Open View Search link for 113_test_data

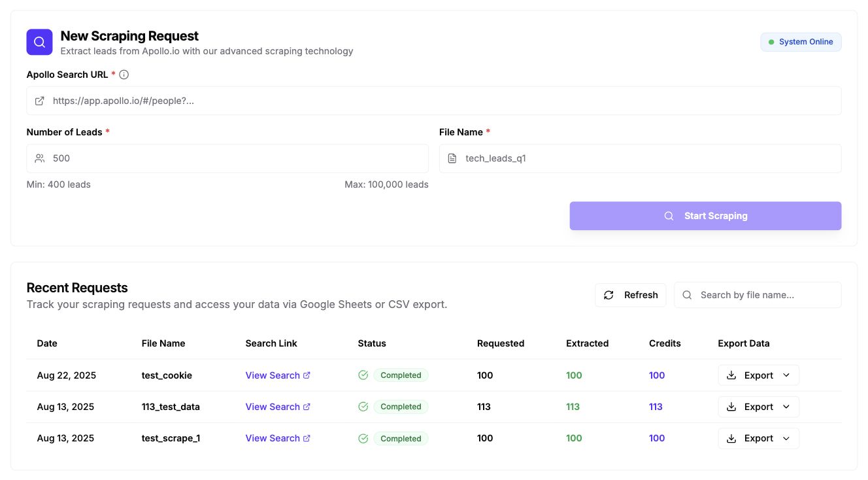tap(278, 407)
